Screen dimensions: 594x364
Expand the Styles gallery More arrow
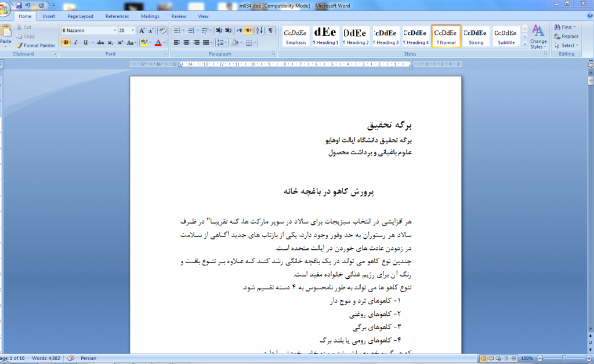click(x=524, y=43)
